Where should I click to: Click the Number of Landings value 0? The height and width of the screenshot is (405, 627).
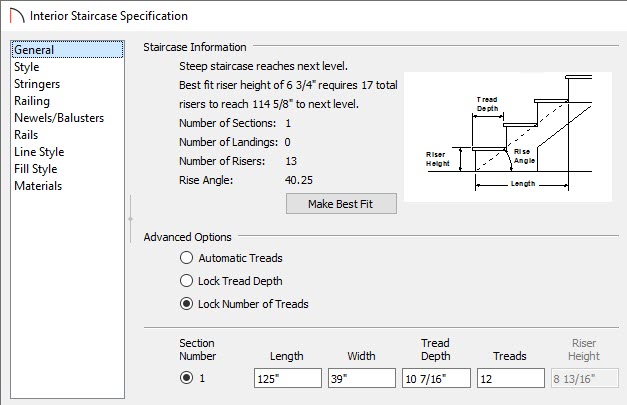point(288,142)
